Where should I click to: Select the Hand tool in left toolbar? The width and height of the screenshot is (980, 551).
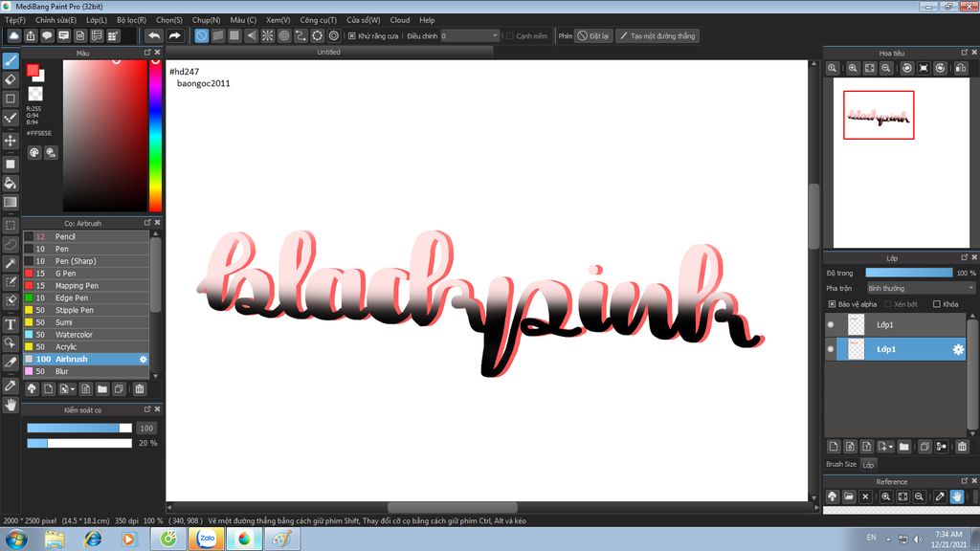[x=10, y=405]
